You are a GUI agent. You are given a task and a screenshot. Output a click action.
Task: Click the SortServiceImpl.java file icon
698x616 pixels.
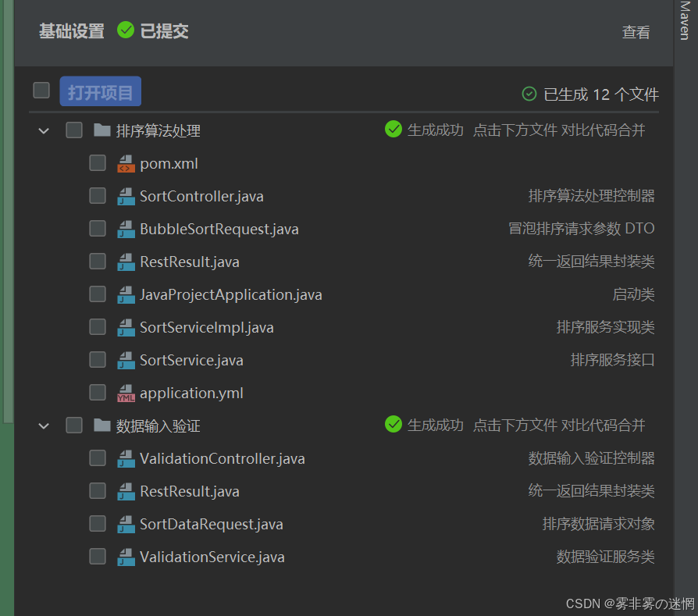(x=126, y=328)
